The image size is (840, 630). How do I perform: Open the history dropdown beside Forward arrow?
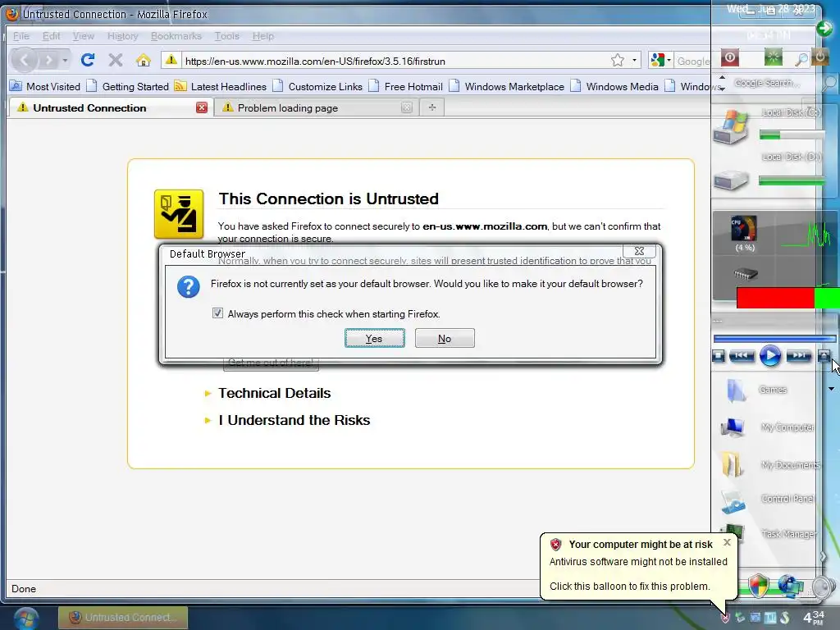tap(65, 60)
